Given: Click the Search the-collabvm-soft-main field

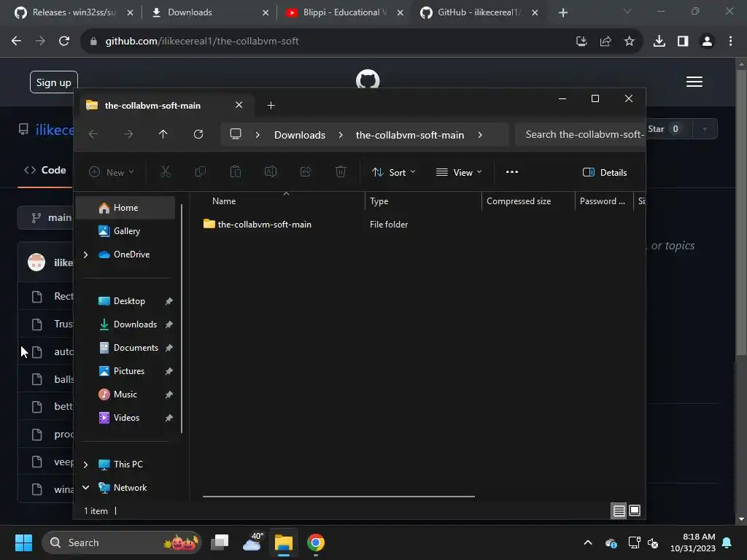Looking at the screenshot, I should click(580, 134).
